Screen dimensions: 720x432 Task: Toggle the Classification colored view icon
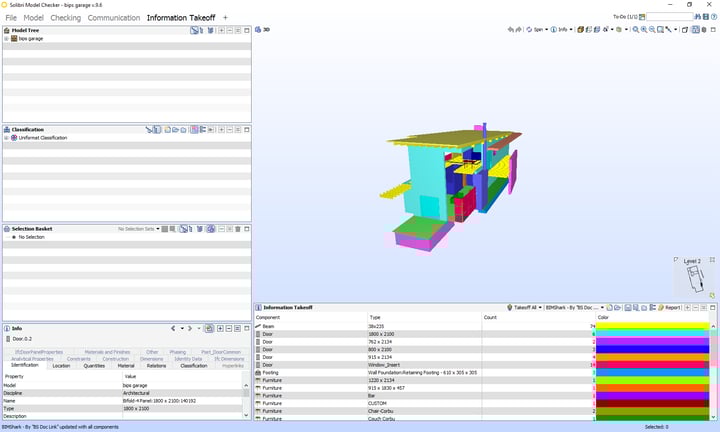pyautogui.click(x=194, y=130)
